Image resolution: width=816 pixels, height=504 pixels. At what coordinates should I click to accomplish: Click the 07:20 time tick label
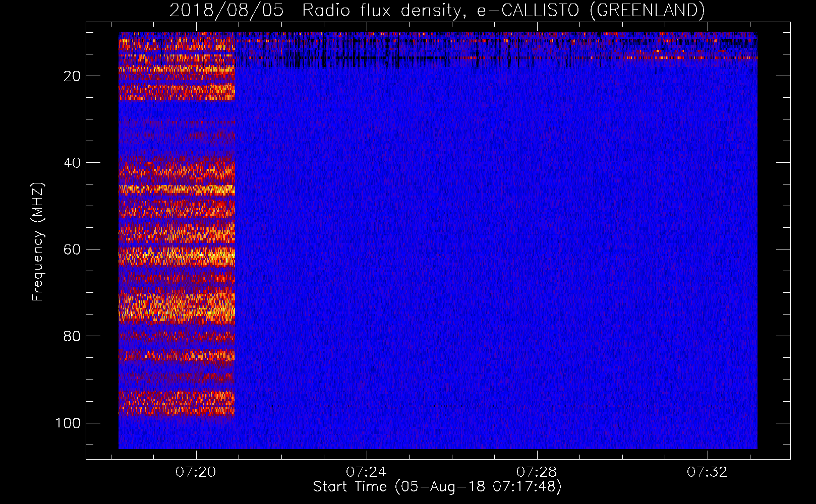[x=196, y=472]
